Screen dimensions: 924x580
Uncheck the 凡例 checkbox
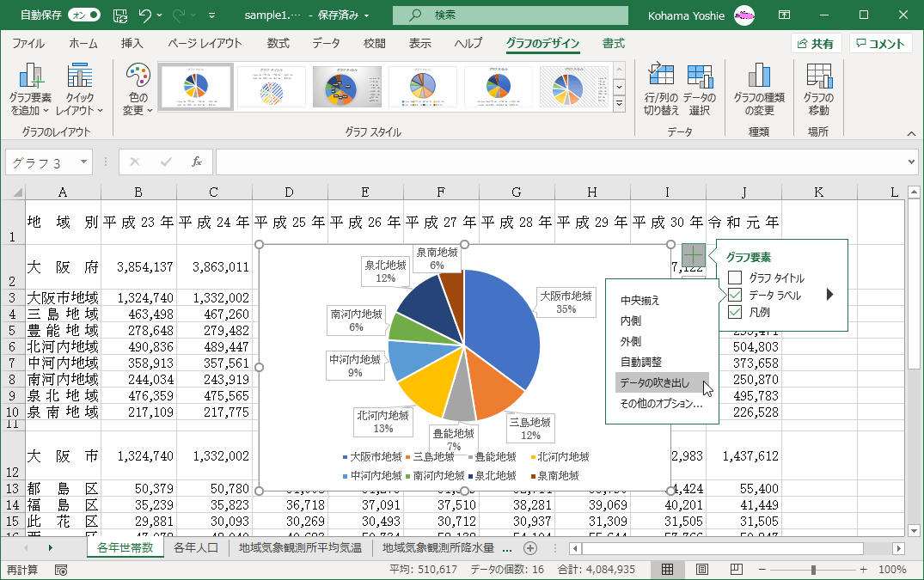(x=735, y=312)
